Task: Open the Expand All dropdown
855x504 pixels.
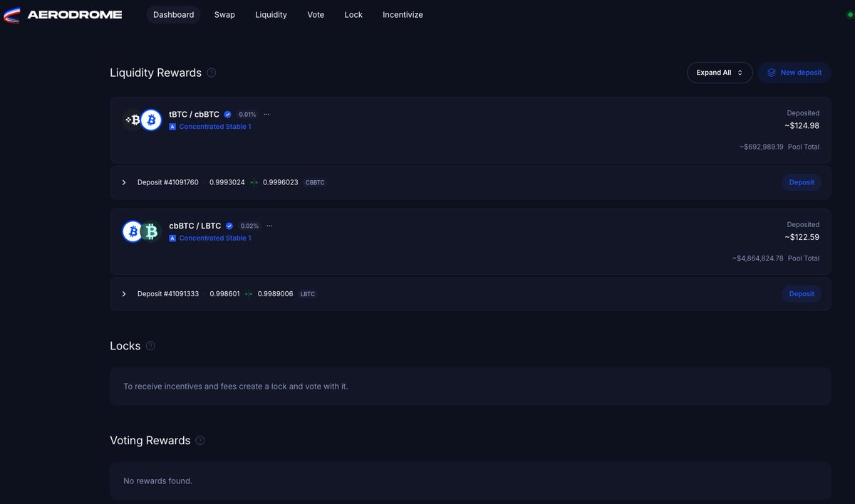Action: [x=720, y=73]
